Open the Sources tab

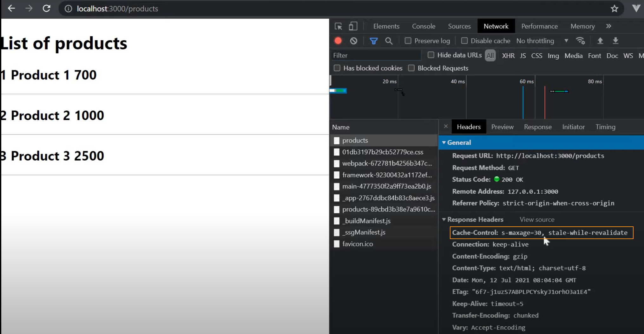pos(459,26)
